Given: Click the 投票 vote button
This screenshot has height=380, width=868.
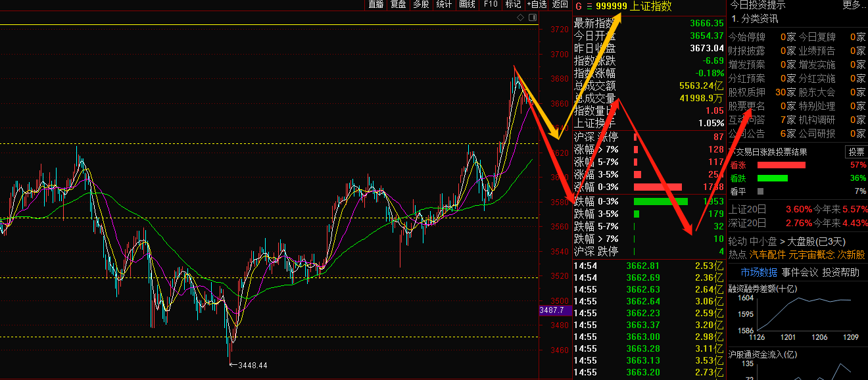Looking at the screenshot, I should pyautogui.click(x=856, y=152).
